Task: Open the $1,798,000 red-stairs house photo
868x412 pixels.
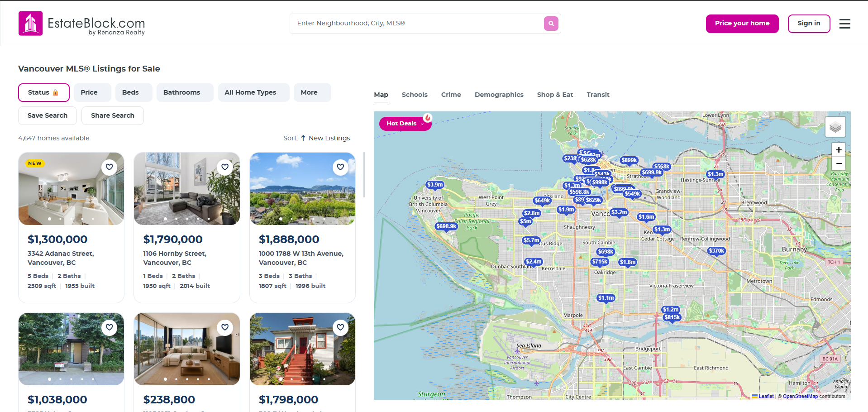Action: (302, 349)
